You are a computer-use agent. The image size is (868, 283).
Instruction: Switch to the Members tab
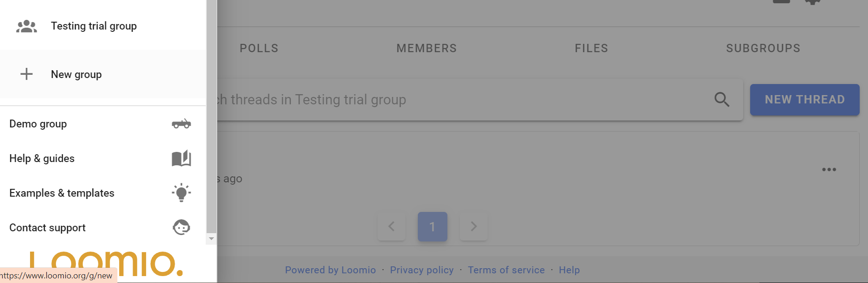tap(427, 48)
